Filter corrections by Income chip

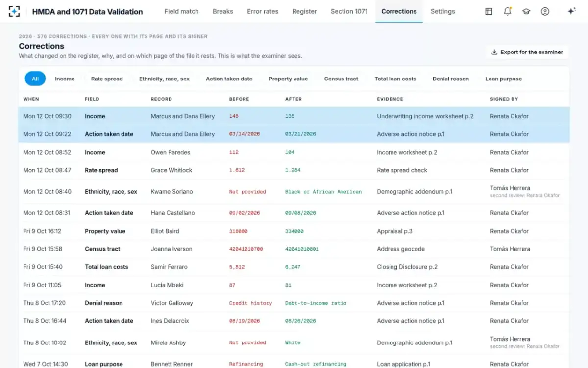[65, 79]
